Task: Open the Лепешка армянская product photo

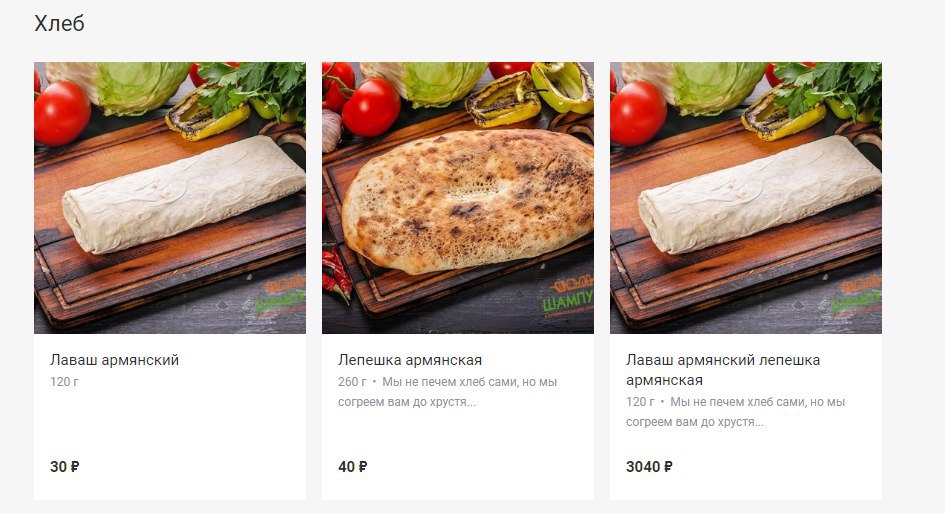Action: tap(458, 198)
